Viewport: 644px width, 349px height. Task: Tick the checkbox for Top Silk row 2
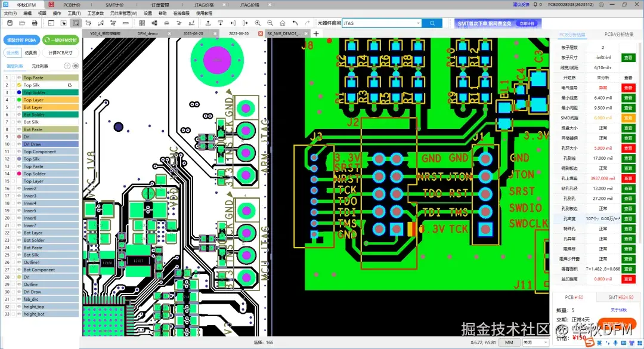pos(13,85)
